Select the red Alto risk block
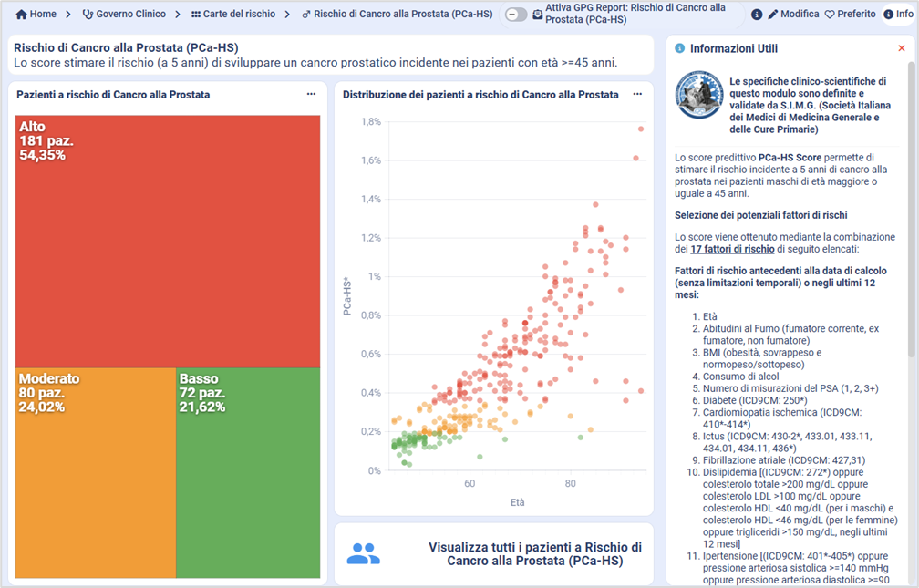The height and width of the screenshot is (588, 919). 168,241
